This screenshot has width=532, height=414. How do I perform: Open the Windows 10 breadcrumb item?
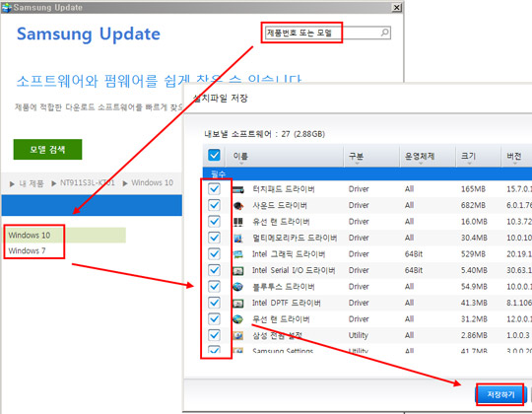pyautogui.click(x=153, y=183)
